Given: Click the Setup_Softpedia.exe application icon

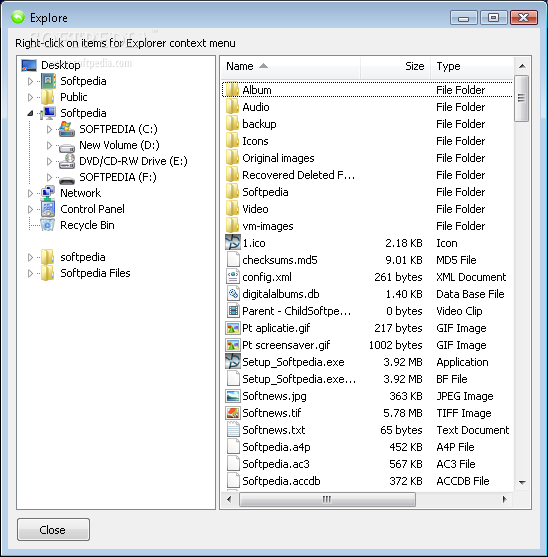Looking at the screenshot, I should point(233,362).
